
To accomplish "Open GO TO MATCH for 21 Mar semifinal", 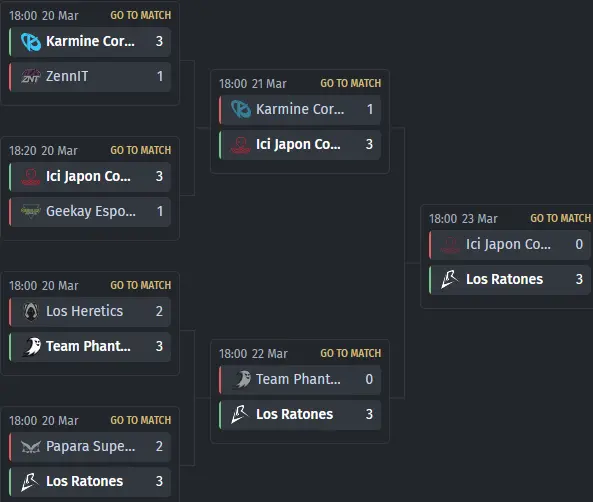I will click(x=351, y=83).
